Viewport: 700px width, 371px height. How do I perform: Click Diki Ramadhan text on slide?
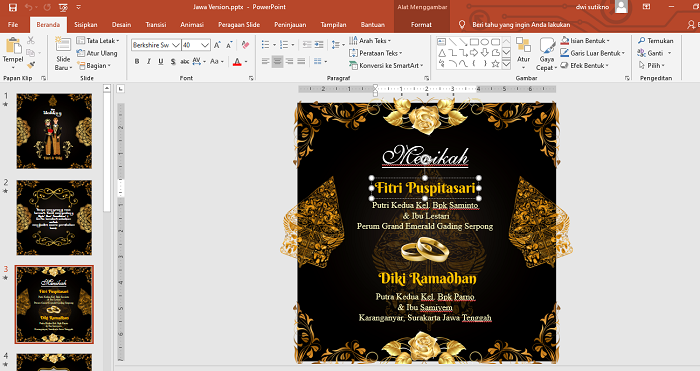pos(427,279)
